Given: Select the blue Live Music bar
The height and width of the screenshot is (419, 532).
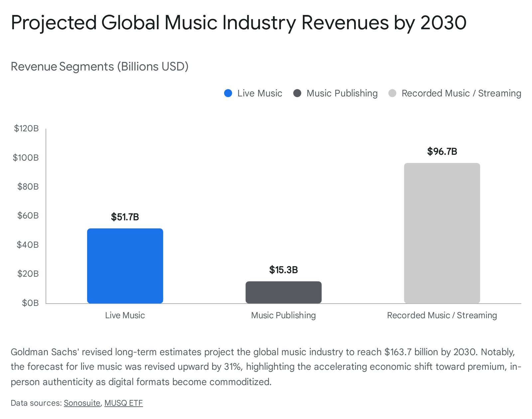Looking at the screenshot, I should (125, 266).
